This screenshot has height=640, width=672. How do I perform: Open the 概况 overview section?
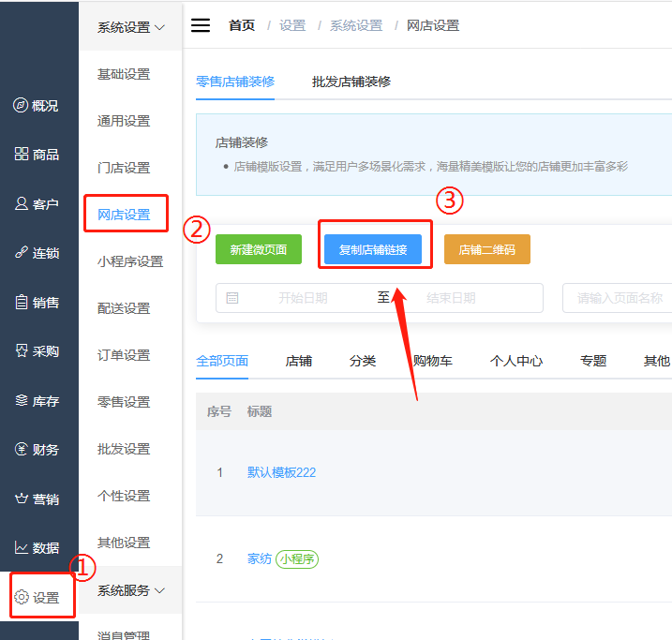[x=36, y=105]
